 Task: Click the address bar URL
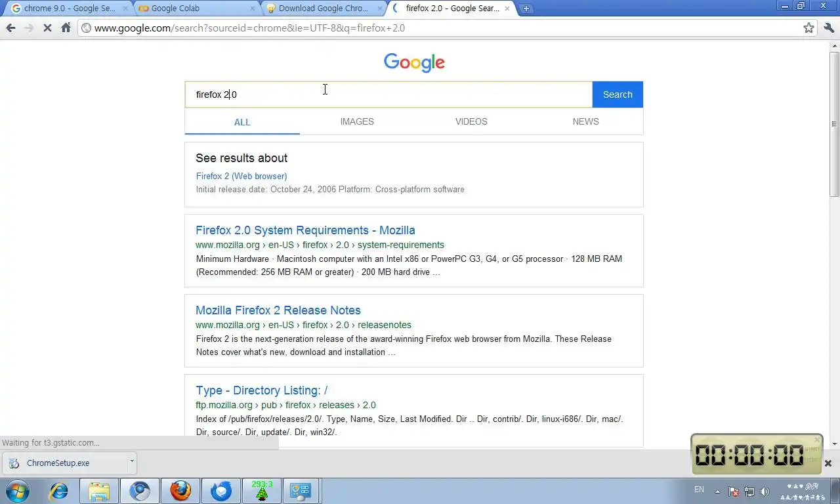tap(249, 28)
